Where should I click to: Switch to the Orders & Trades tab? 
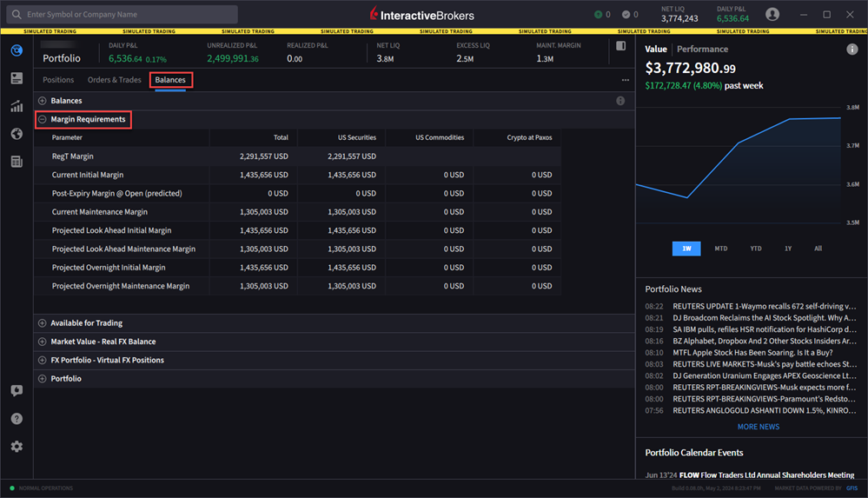point(114,80)
